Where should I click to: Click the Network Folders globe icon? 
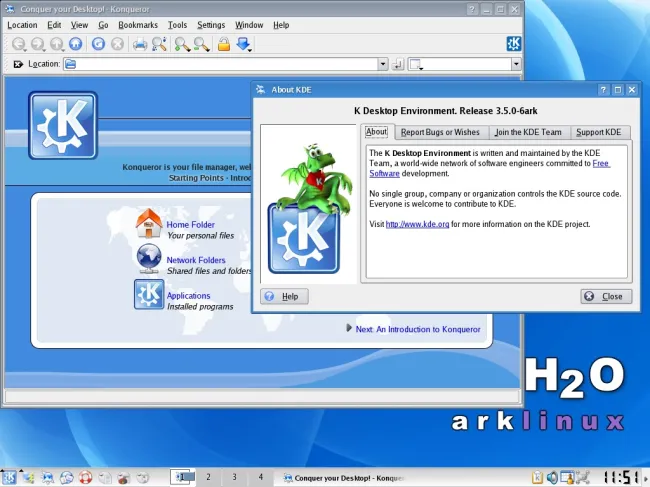(x=149, y=259)
